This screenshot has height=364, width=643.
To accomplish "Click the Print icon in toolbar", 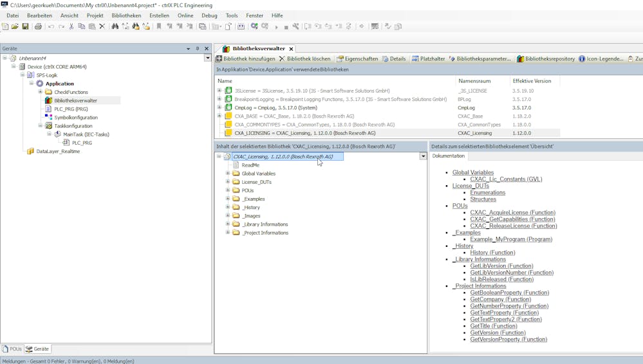I will (x=38, y=26).
